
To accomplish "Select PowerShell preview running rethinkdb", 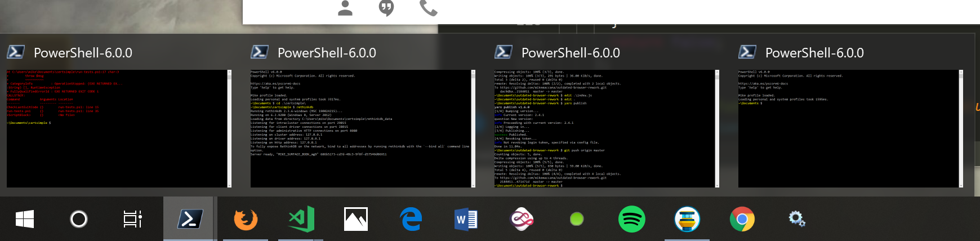I will (363, 128).
